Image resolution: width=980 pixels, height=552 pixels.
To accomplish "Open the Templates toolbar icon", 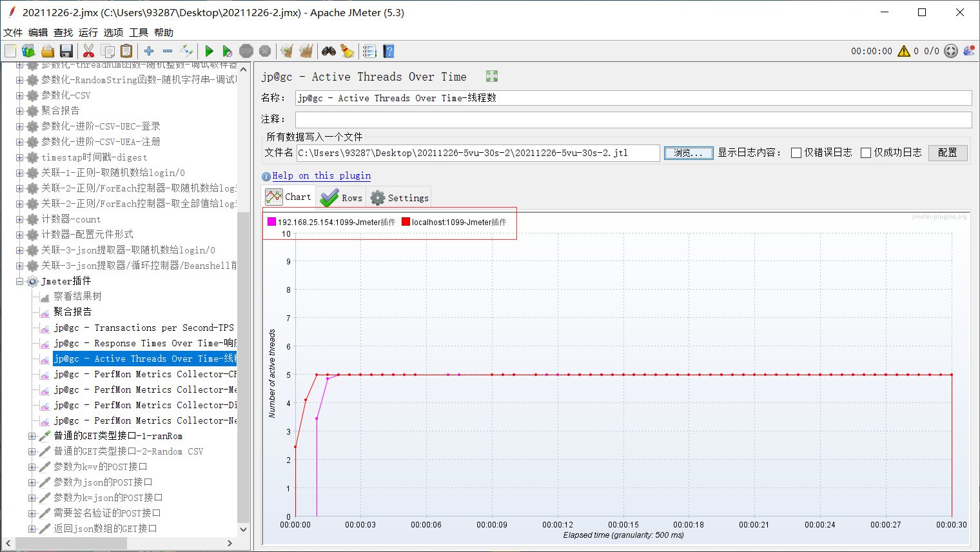I will (28, 51).
